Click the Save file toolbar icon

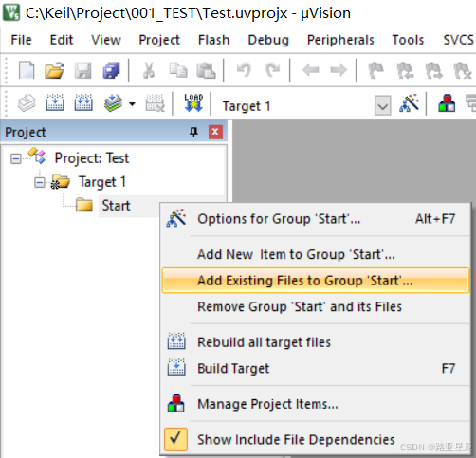coord(82,70)
